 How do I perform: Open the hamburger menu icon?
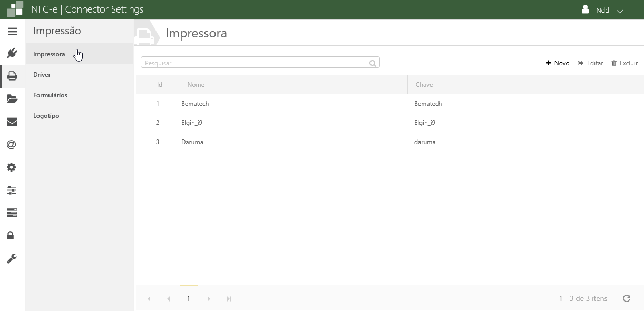pyautogui.click(x=13, y=32)
